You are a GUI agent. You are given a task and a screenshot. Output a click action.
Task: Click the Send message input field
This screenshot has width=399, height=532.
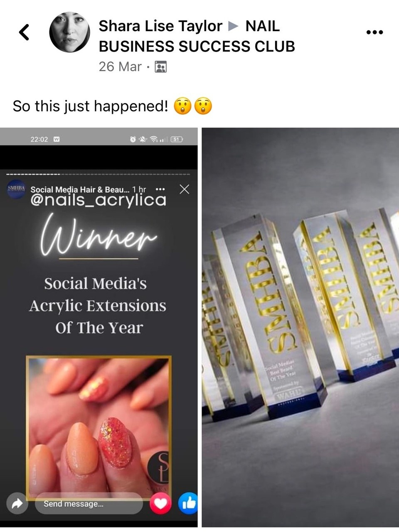click(89, 504)
